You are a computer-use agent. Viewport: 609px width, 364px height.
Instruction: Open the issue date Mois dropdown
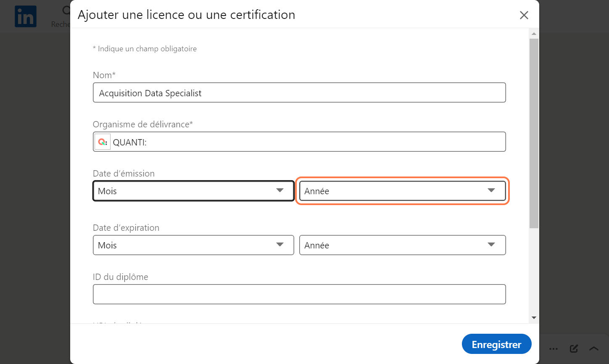point(193,191)
